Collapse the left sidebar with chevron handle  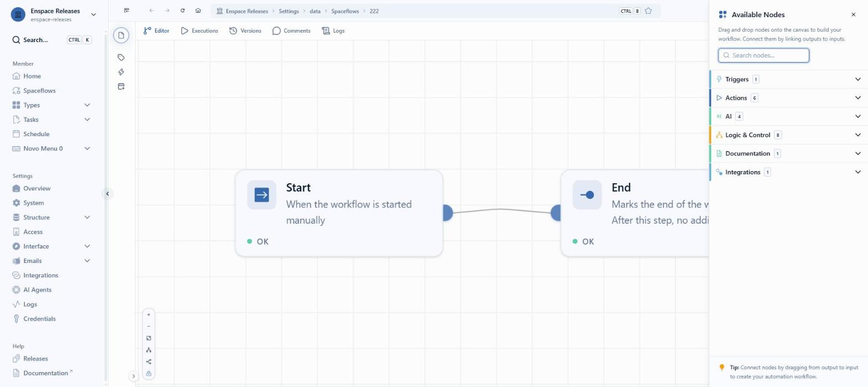pos(107,194)
